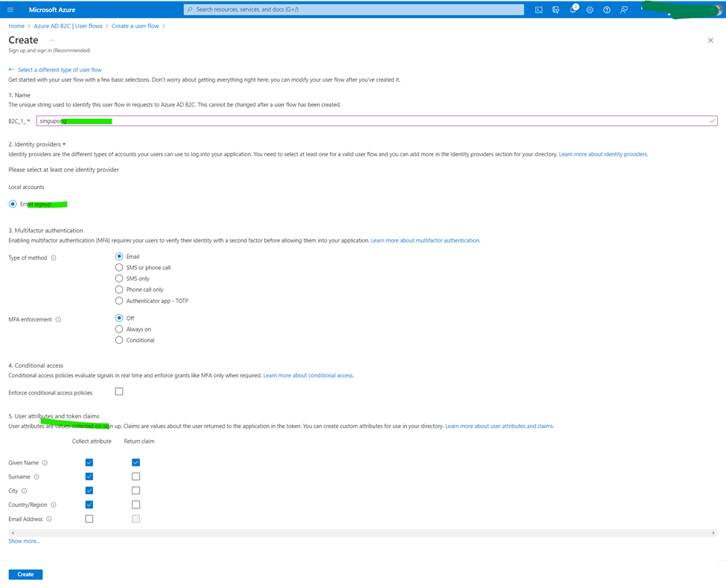Viewport: 726px width, 588px height.
Task: Click the back arrow before Select a different type
Action: coord(11,69)
